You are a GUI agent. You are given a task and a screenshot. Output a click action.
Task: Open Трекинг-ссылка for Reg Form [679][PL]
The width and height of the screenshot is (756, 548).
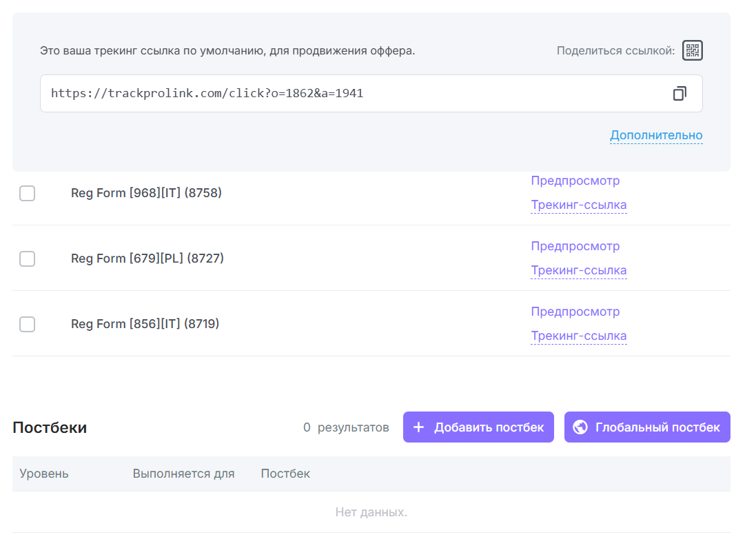point(578,270)
